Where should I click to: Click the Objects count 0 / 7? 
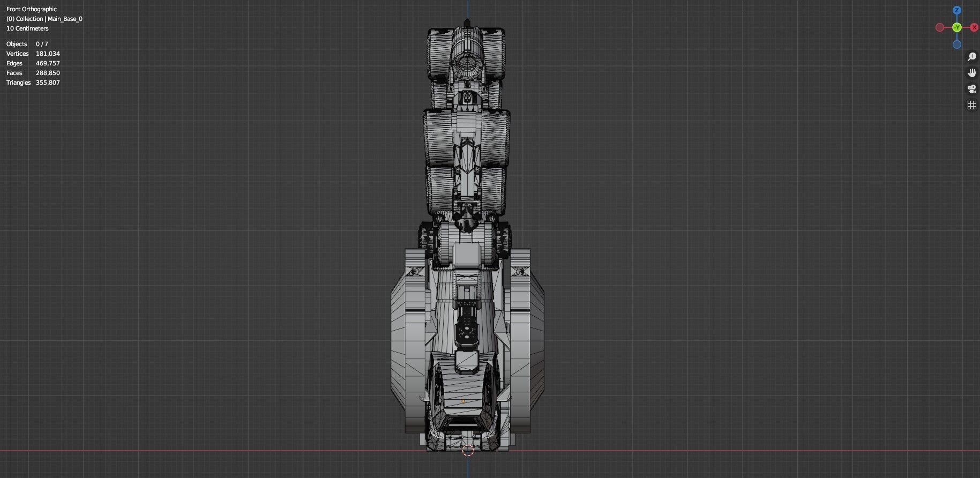pos(42,44)
